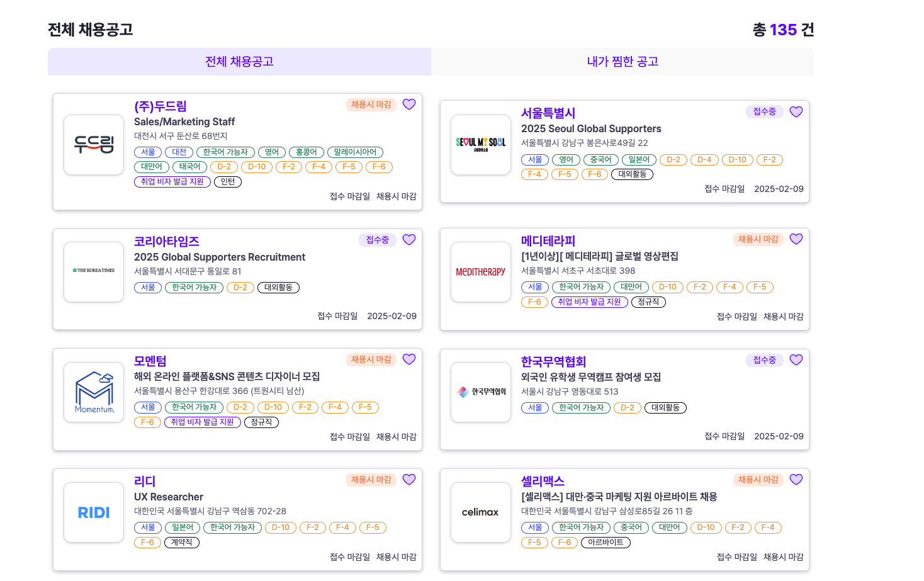The width and height of the screenshot is (924, 581).
Task: Click the UX Researcher job title
Action: pos(169,497)
